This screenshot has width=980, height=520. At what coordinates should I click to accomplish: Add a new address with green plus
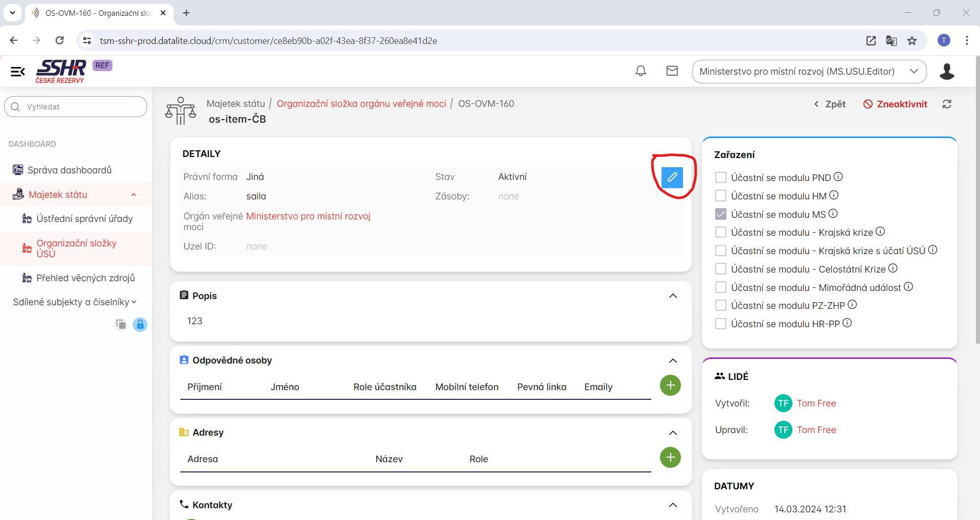click(670, 458)
